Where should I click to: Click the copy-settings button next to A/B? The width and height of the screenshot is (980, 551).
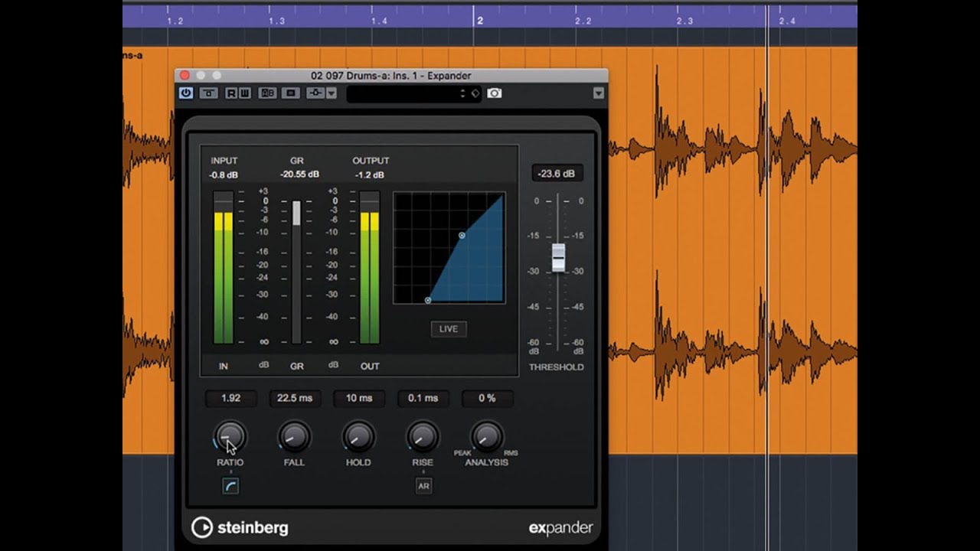tap(290, 93)
